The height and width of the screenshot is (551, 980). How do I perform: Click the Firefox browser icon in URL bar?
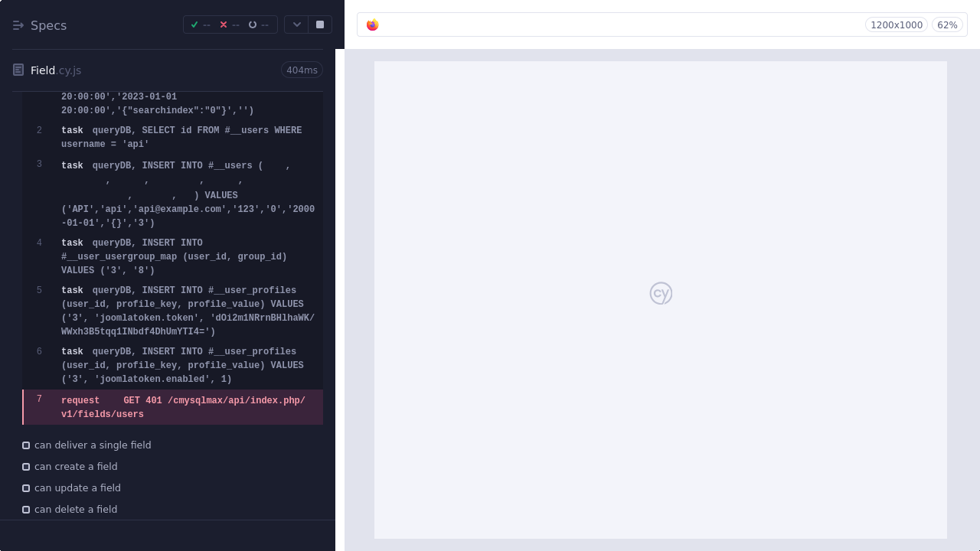click(x=373, y=25)
